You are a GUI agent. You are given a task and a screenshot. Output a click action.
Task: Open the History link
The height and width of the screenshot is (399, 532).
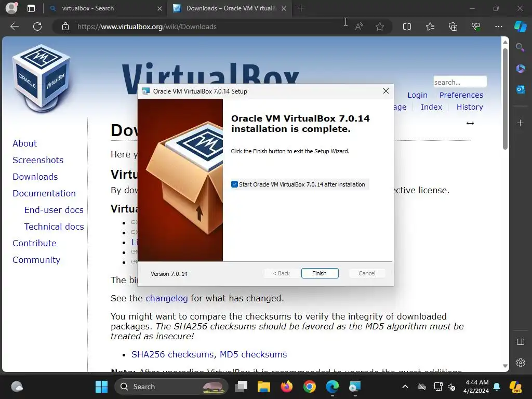(x=470, y=107)
